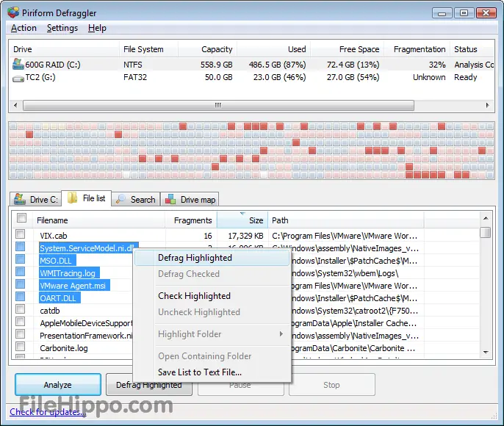
Task: Click the Drive map tab blocks icon
Action: pos(170,199)
